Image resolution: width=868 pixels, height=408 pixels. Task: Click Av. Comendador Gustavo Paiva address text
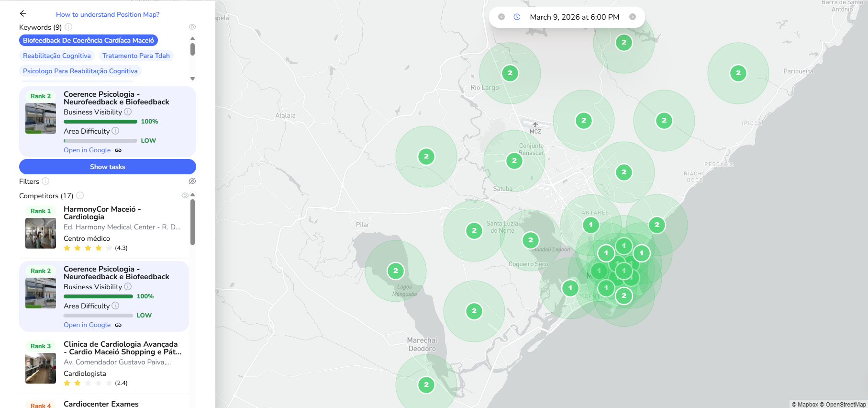click(x=117, y=362)
